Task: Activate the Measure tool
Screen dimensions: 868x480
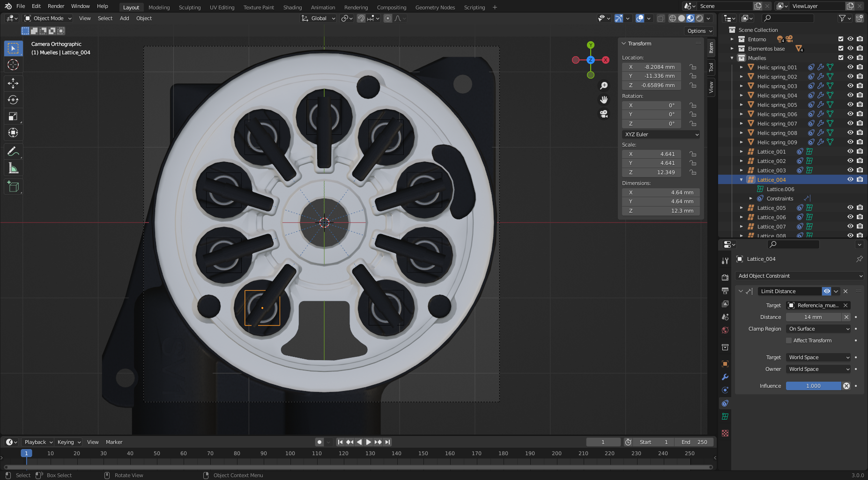Action: pos(13,168)
